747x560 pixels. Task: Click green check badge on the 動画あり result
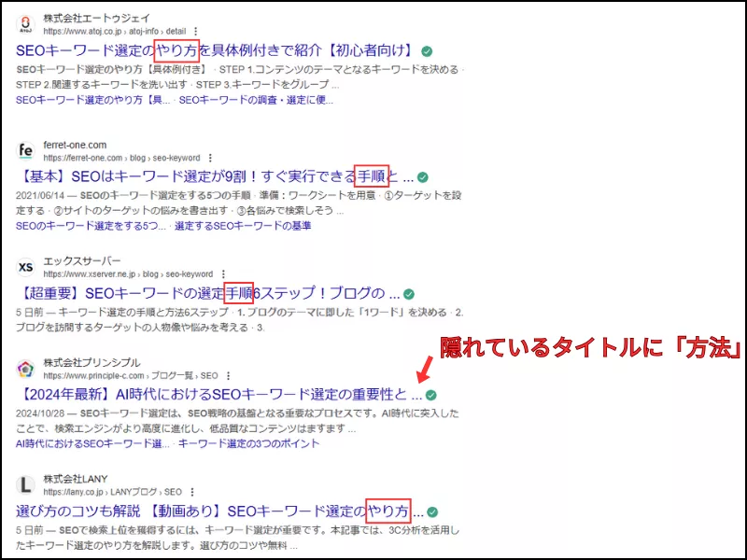tap(432, 511)
